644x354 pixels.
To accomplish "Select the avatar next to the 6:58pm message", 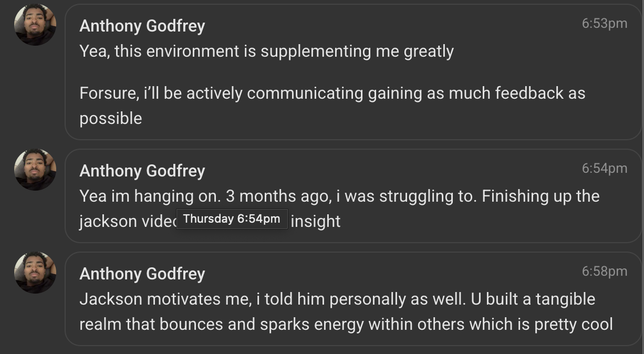I will 35,273.
